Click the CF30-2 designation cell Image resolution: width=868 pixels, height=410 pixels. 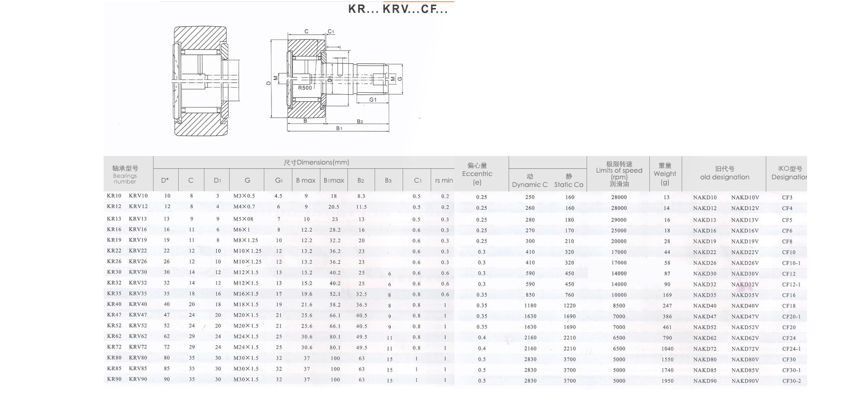[791, 381]
